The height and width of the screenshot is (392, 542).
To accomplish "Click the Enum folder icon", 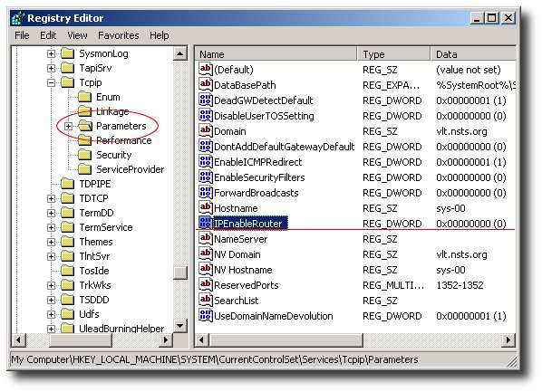I will pos(85,97).
